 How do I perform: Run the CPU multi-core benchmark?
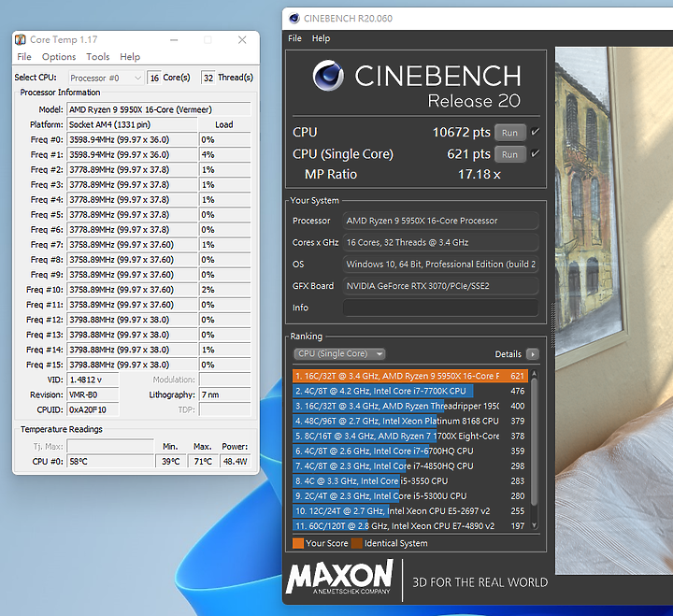click(x=510, y=133)
